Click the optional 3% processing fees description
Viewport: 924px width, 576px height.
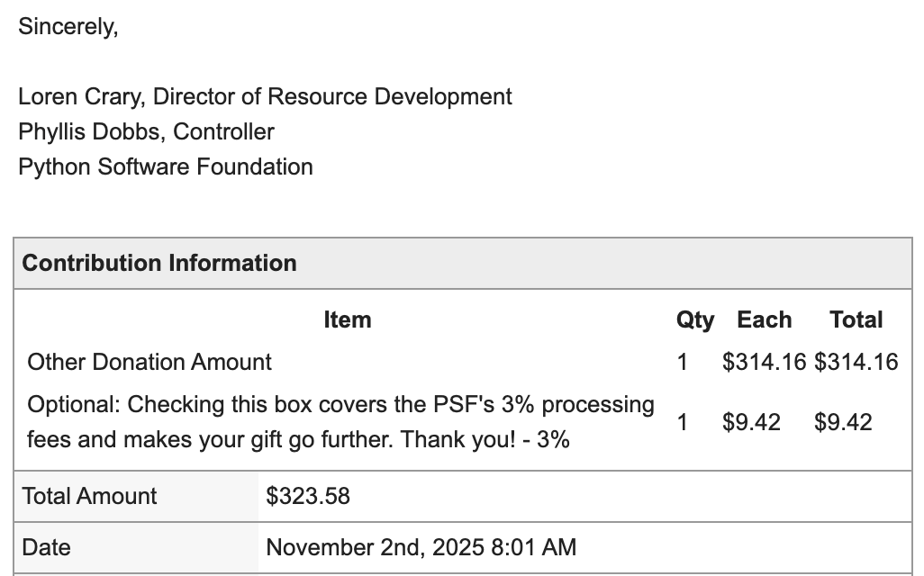click(x=340, y=422)
